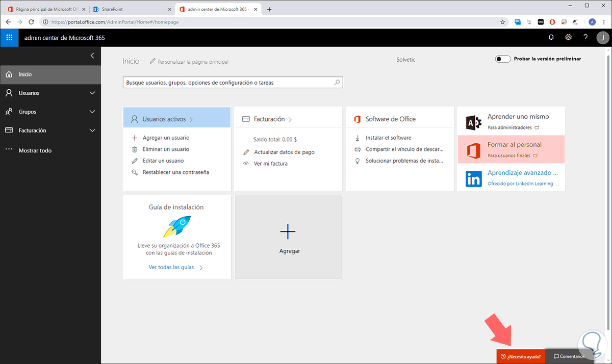
Task: Click the Agregar tile
Action: [x=288, y=237]
